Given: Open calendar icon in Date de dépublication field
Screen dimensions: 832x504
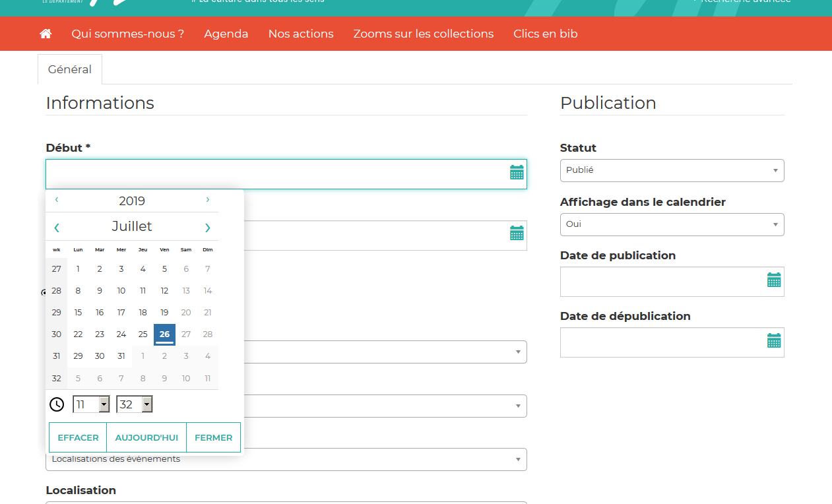Looking at the screenshot, I should click(x=774, y=340).
